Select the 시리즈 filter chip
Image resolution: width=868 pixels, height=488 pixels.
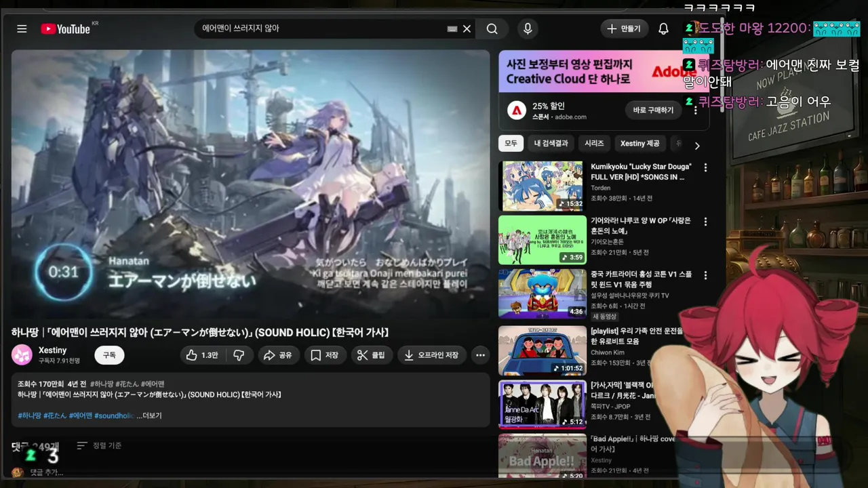point(594,144)
